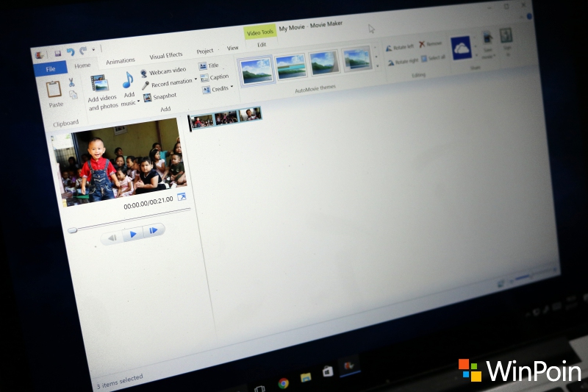This screenshot has height=392, width=588.
Task: Open Customize Quick Access Toolbar dropdown
Action: tap(93, 49)
